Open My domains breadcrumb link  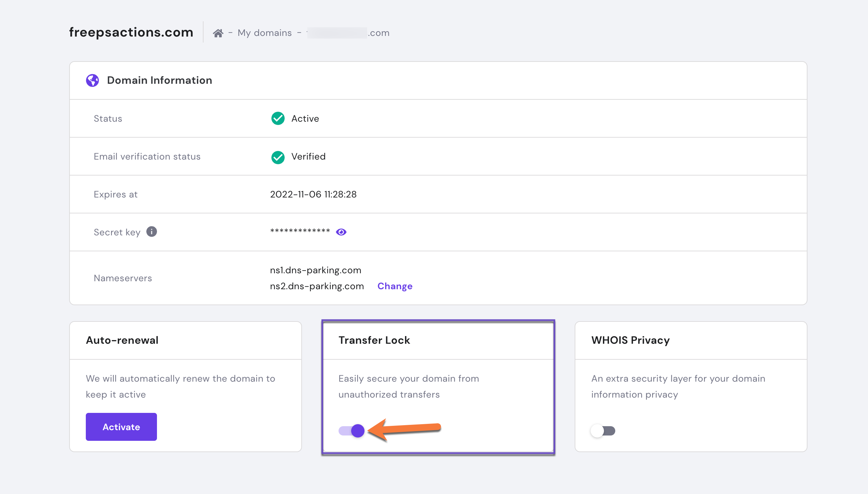[264, 33]
